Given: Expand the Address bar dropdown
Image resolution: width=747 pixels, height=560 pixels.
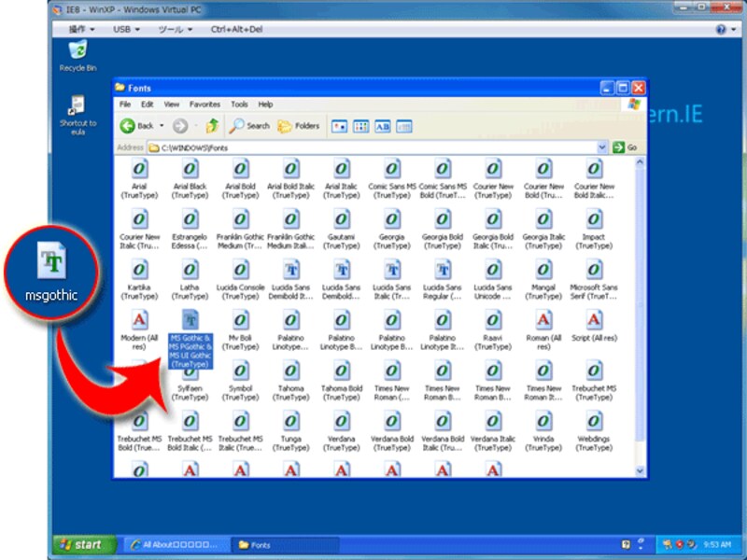Looking at the screenshot, I should pos(603,147).
